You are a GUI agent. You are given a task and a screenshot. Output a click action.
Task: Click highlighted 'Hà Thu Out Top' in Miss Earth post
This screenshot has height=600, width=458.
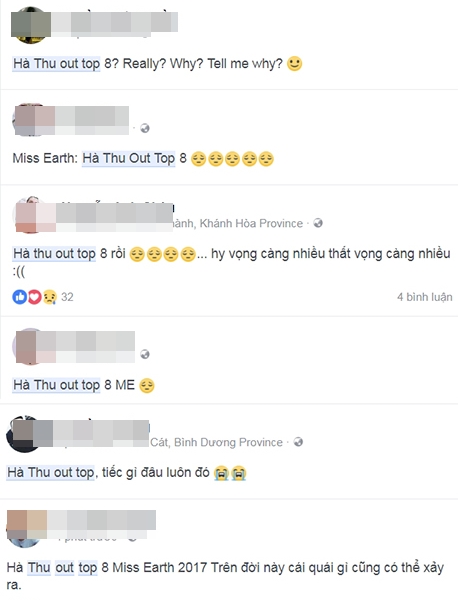pos(129,158)
